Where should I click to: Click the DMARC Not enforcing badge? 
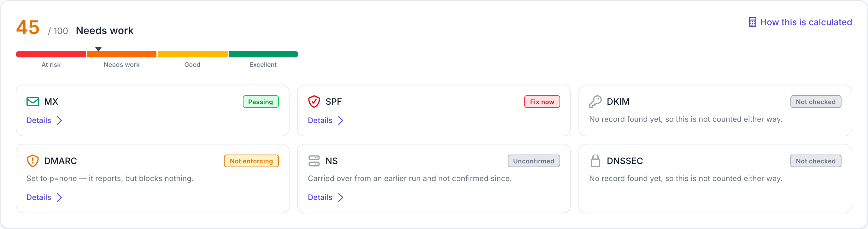pos(251,161)
